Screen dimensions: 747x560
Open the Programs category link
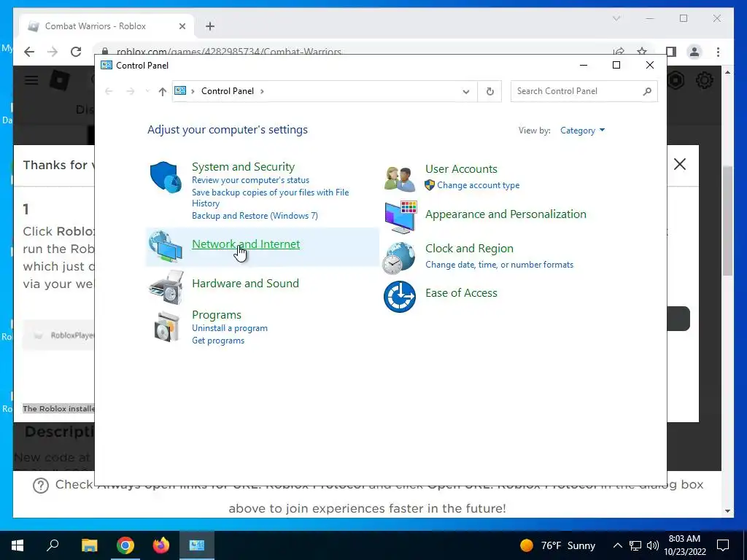[x=216, y=315]
